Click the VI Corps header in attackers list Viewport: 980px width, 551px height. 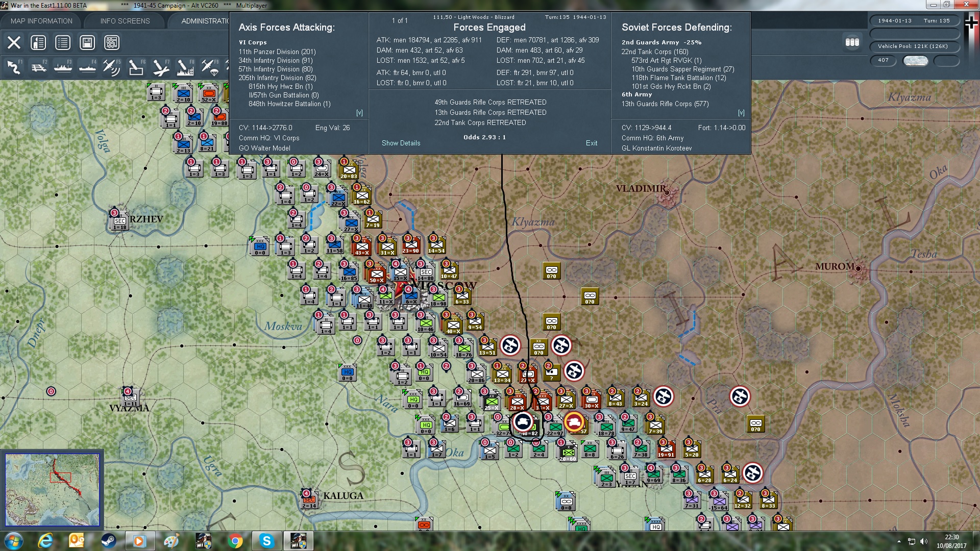pyautogui.click(x=253, y=42)
